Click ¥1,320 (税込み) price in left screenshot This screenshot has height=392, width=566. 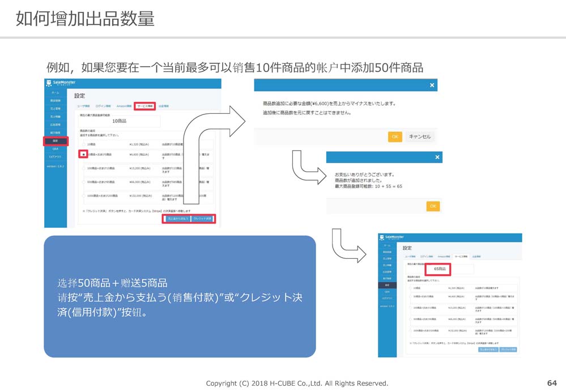tap(139, 144)
